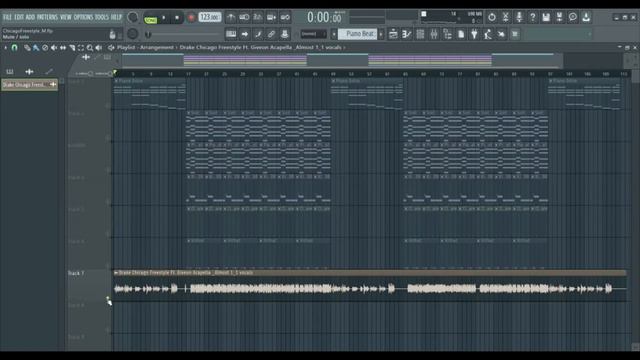
Task: Toggle the red record button
Action: tap(191, 18)
